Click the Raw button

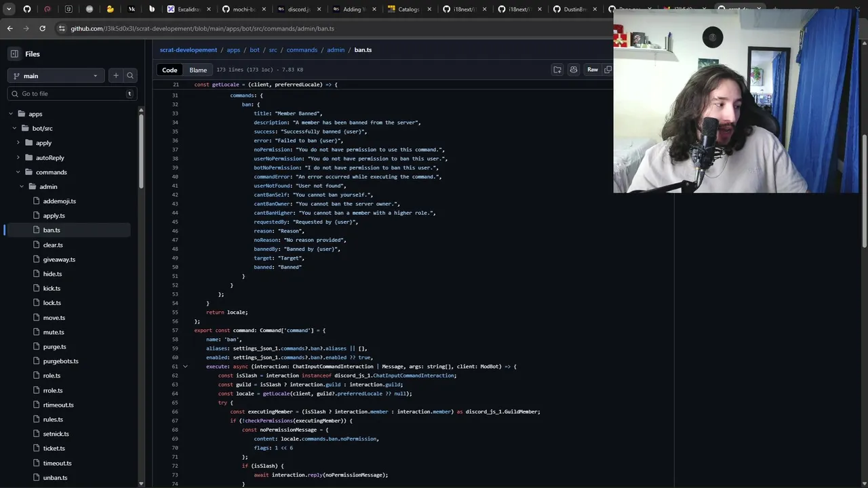(593, 70)
